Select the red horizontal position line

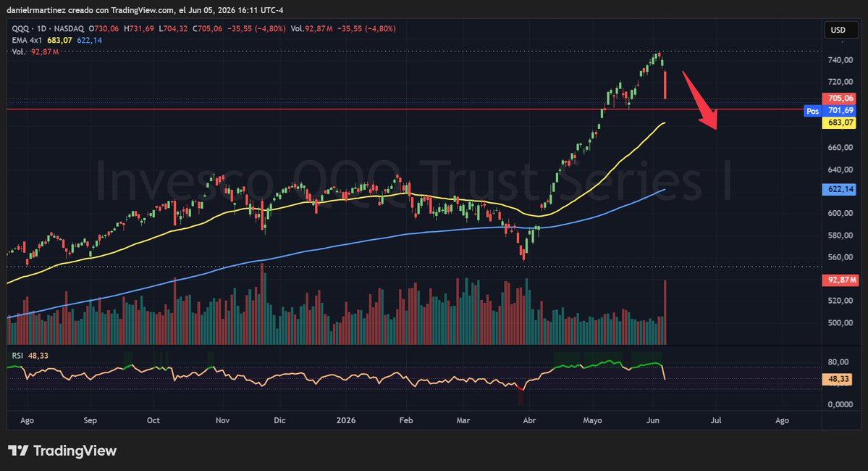404,109
